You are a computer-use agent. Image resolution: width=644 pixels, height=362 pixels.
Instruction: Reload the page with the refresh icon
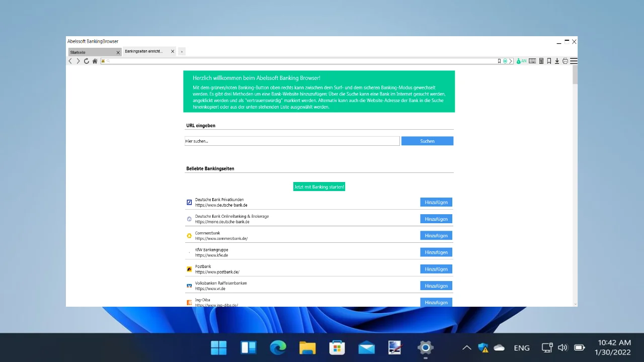tap(87, 61)
